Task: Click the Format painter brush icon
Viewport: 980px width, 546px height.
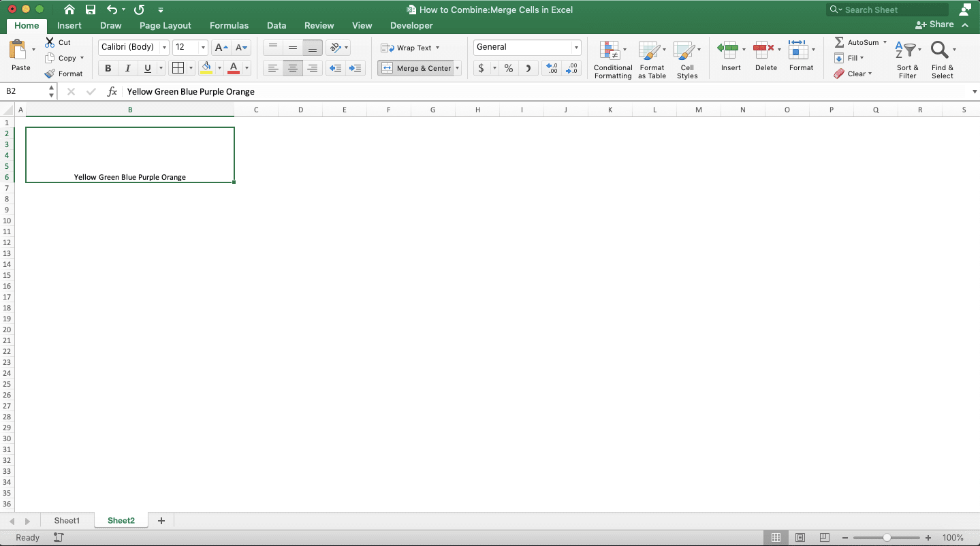Action: [x=50, y=74]
